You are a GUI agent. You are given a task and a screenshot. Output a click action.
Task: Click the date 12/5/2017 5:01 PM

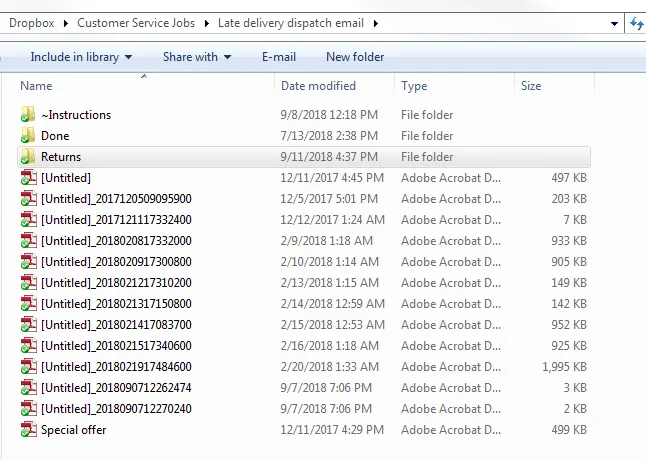coord(329,199)
